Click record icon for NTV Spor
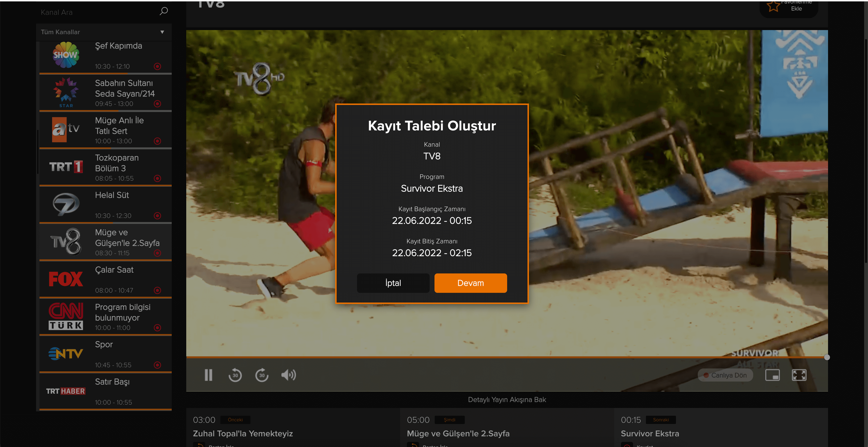868x447 pixels. tap(157, 365)
